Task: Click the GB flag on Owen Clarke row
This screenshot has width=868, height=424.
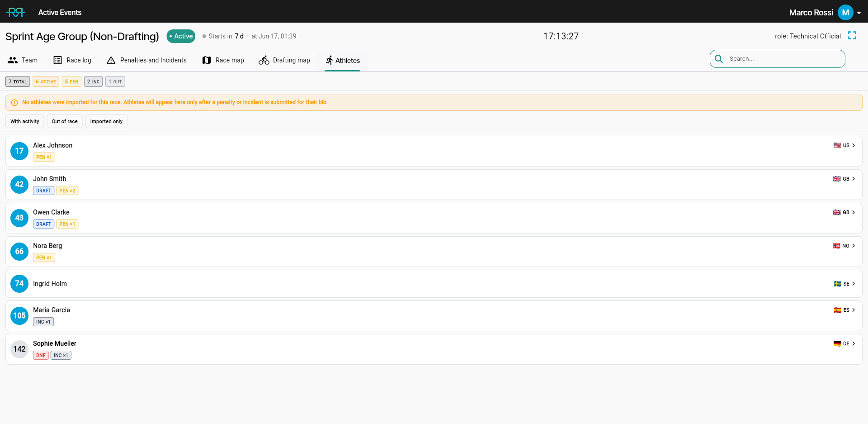Action: [x=837, y=212]
